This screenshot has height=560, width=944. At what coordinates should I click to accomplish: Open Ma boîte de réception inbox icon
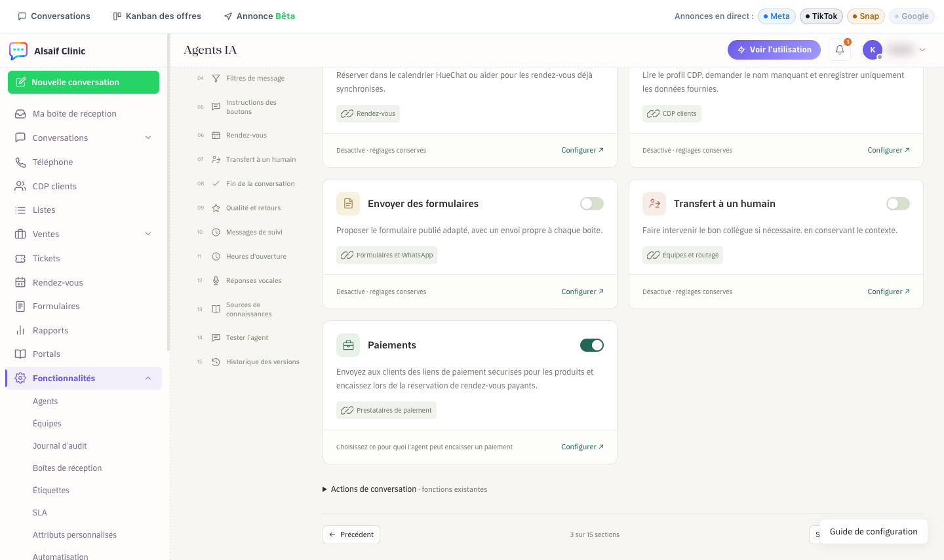click(20, 114)
